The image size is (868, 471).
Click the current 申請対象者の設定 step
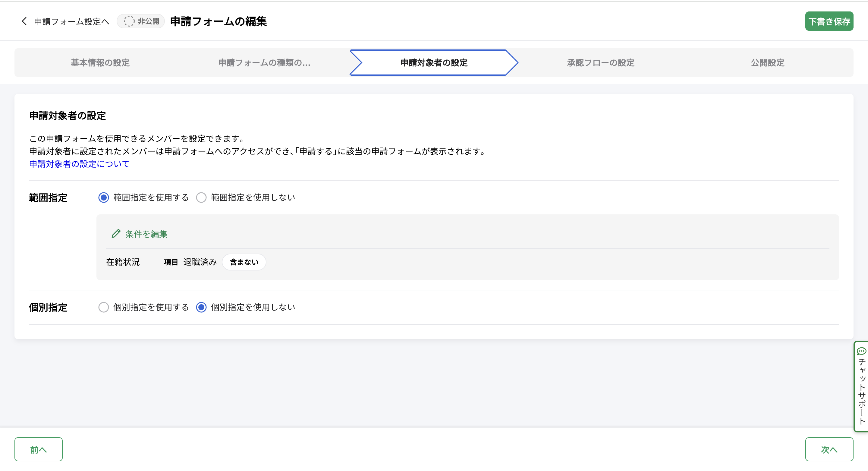pos(434,63)
